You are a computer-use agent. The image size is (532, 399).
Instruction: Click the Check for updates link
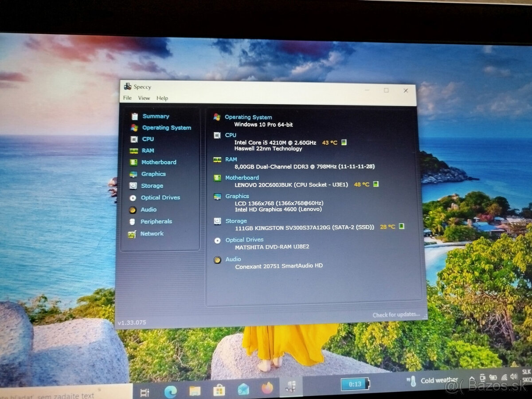pos(396,314)
